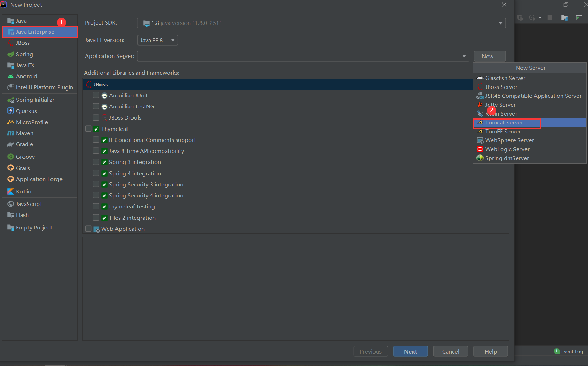Enable IE Conditional Comments support checkbox
Screen dimensions: 588x366
[x=96, y=140]
